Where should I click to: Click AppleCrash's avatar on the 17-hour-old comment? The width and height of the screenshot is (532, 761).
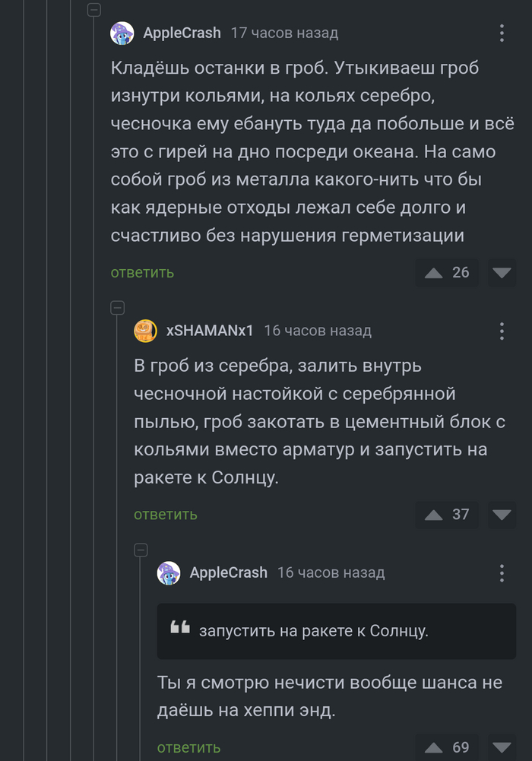122,33
